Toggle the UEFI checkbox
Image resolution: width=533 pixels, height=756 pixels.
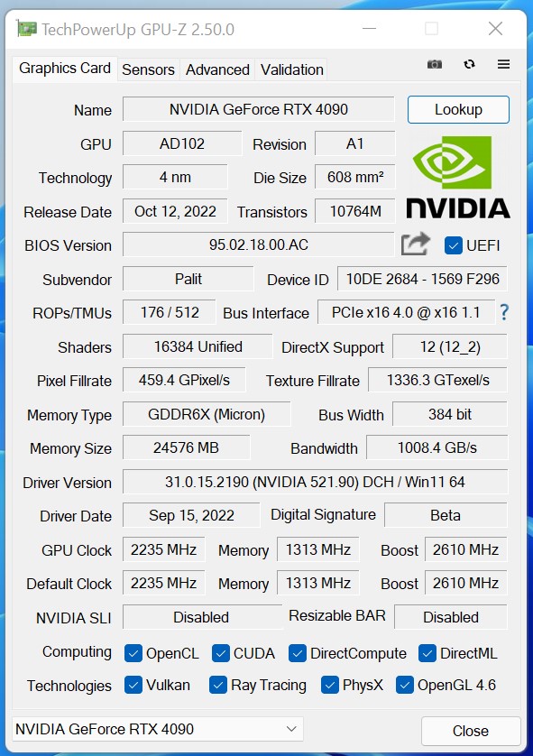click(453, 245)
